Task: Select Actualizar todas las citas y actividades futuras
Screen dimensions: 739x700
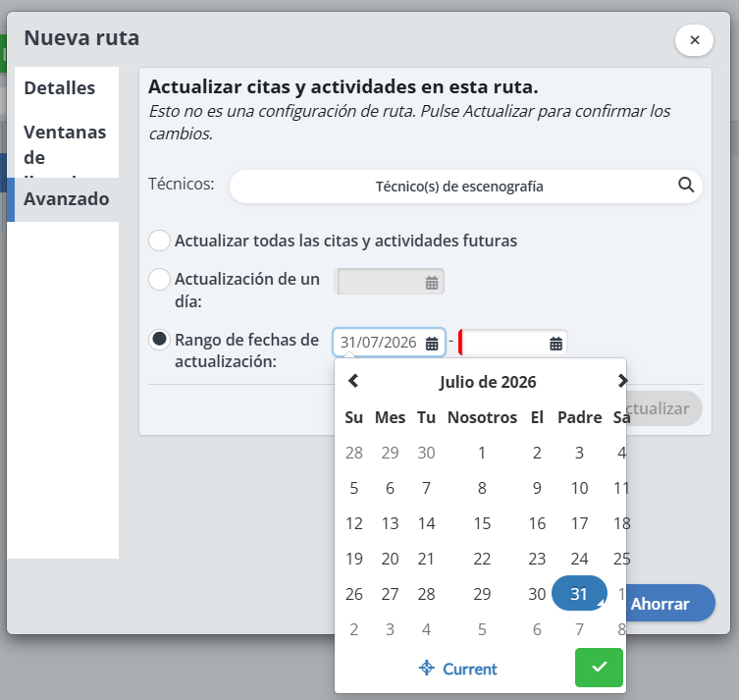Action: [x=159, y=241]
